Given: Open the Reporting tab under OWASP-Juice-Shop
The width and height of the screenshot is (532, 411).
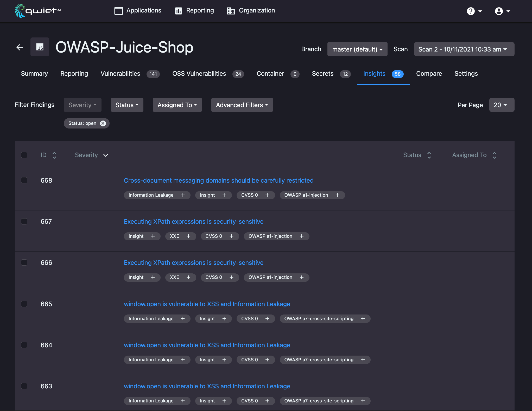Looking at the screenshot, I should [74, 74].
